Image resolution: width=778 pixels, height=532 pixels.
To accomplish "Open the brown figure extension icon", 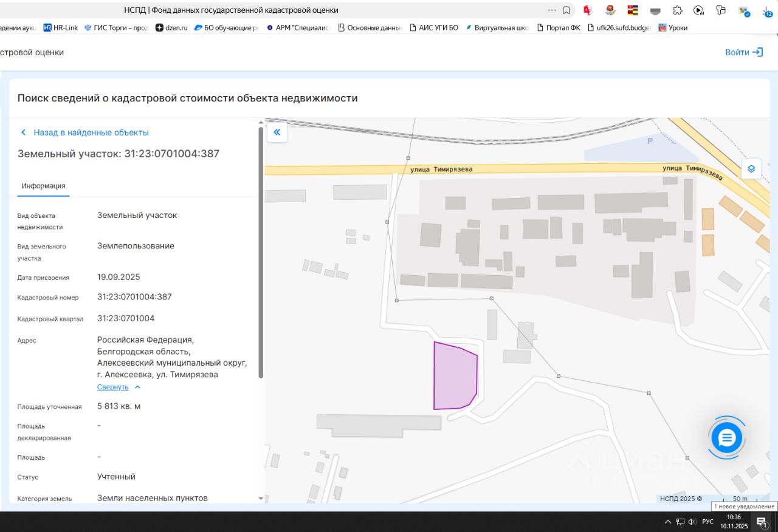I will click(x=610, y=10).
